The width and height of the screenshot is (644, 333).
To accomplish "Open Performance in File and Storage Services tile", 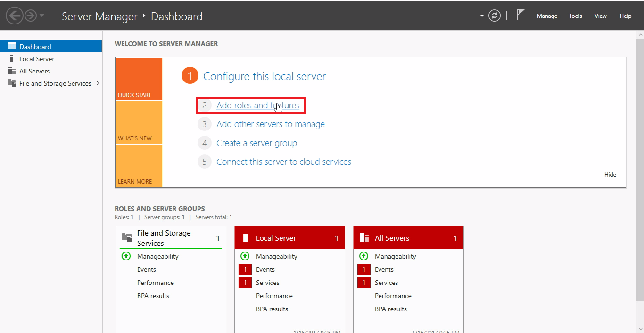I will pos(156,283).
